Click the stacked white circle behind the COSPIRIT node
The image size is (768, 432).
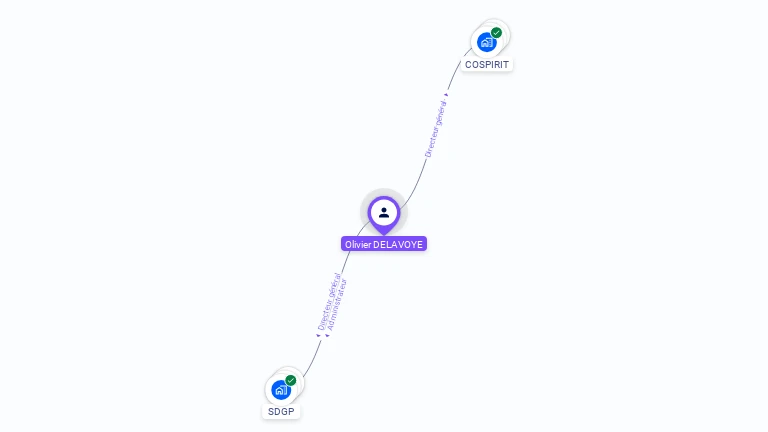click(x=503, y=27)
